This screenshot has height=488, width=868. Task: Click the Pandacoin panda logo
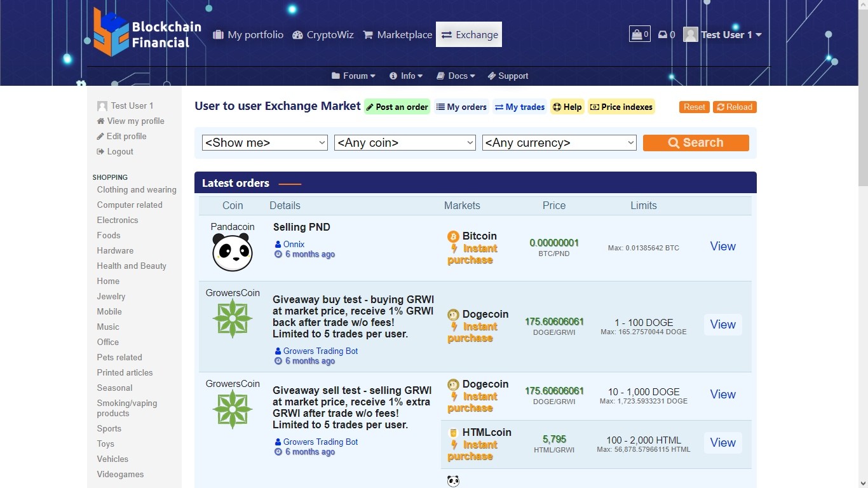[233, 252]
